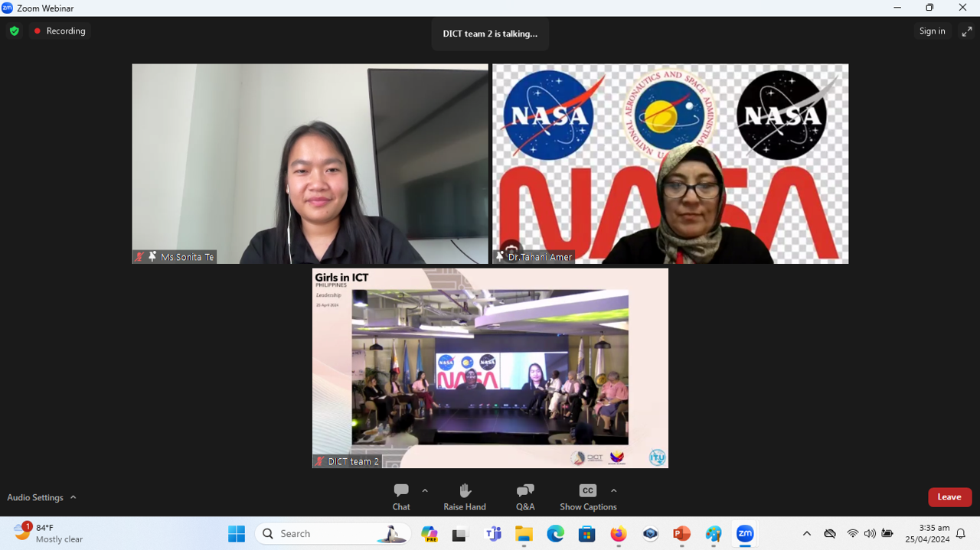This screenshot has width=980, height=550.
Task: Expand the caption options caret
Action: (x=613, y=490)
